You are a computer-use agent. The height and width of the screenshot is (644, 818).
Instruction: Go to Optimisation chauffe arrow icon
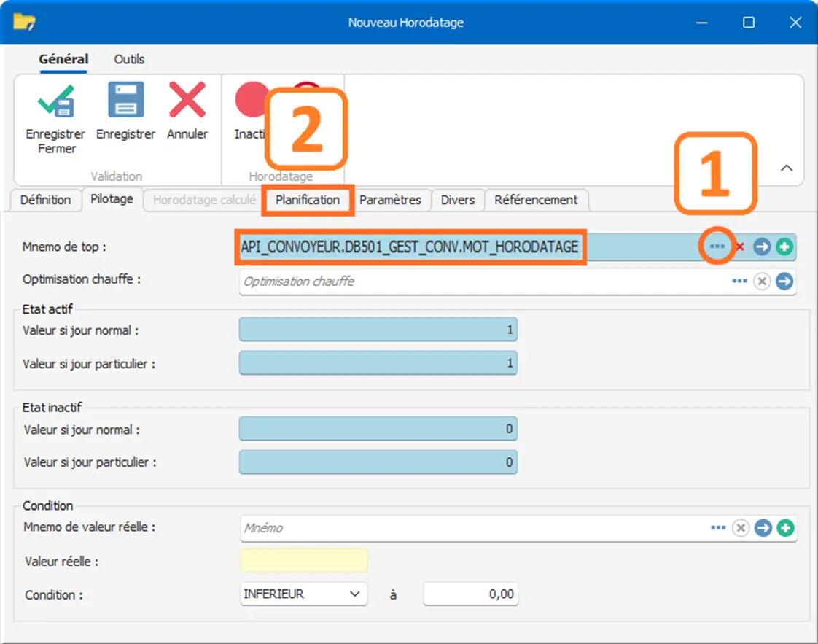coord(784,282)
